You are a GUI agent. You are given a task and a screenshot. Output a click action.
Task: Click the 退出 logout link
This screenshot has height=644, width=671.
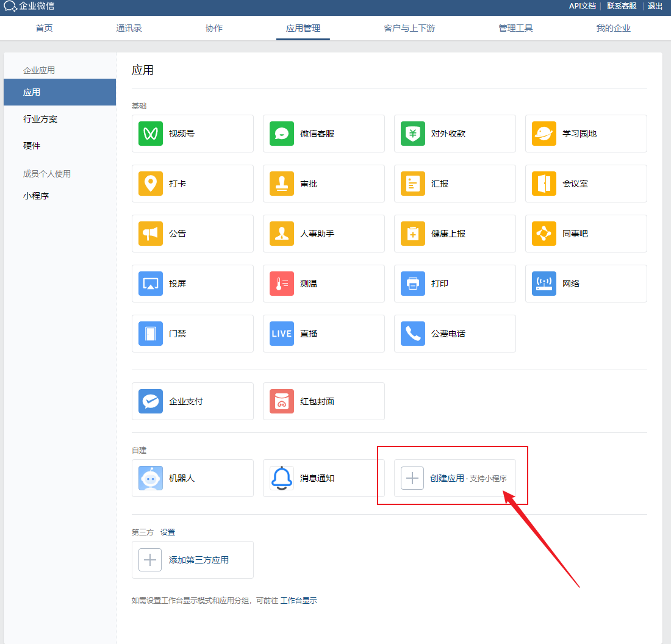[655, 6]
